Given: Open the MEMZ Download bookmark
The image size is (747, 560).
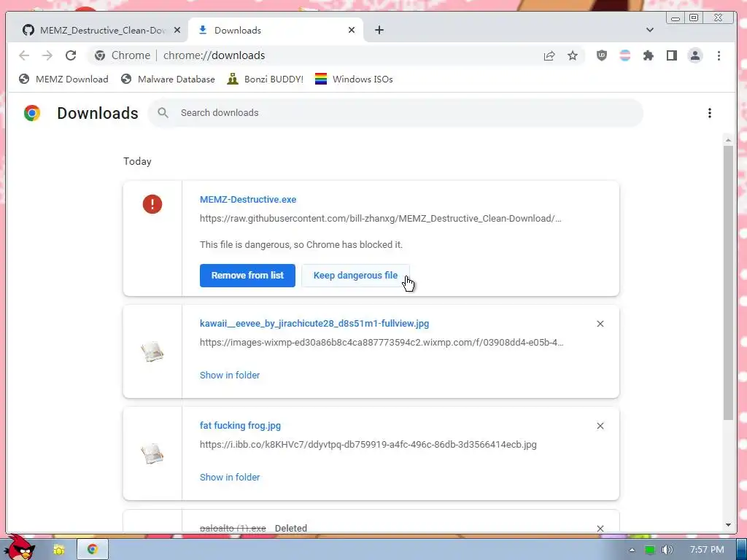Looking at the screenshot, I should 64,79.
